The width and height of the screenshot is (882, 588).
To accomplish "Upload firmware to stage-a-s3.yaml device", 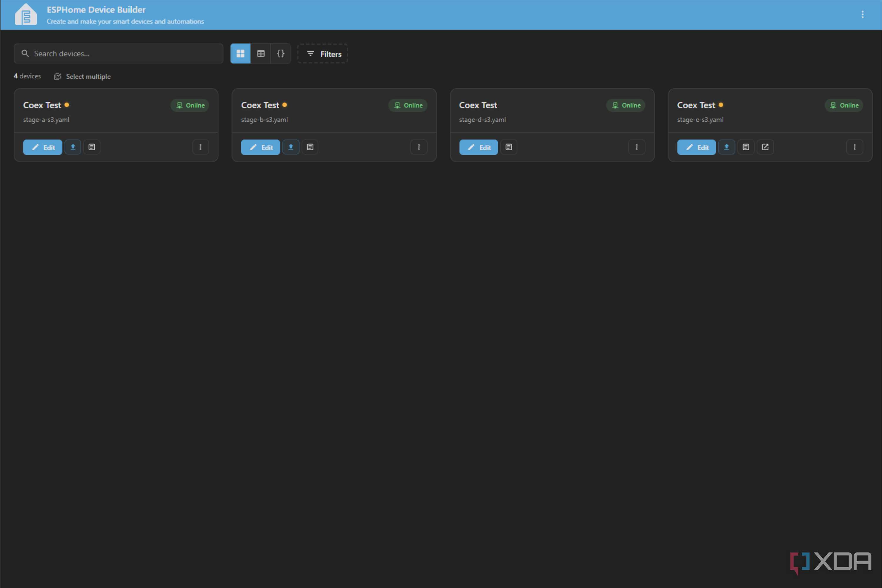I will [x=73, y=147].
